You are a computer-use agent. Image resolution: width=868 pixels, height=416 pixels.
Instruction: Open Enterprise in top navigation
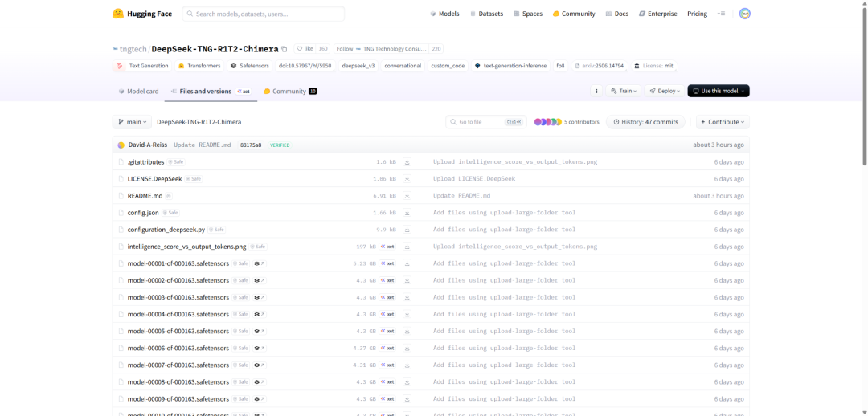coord(657,14)
